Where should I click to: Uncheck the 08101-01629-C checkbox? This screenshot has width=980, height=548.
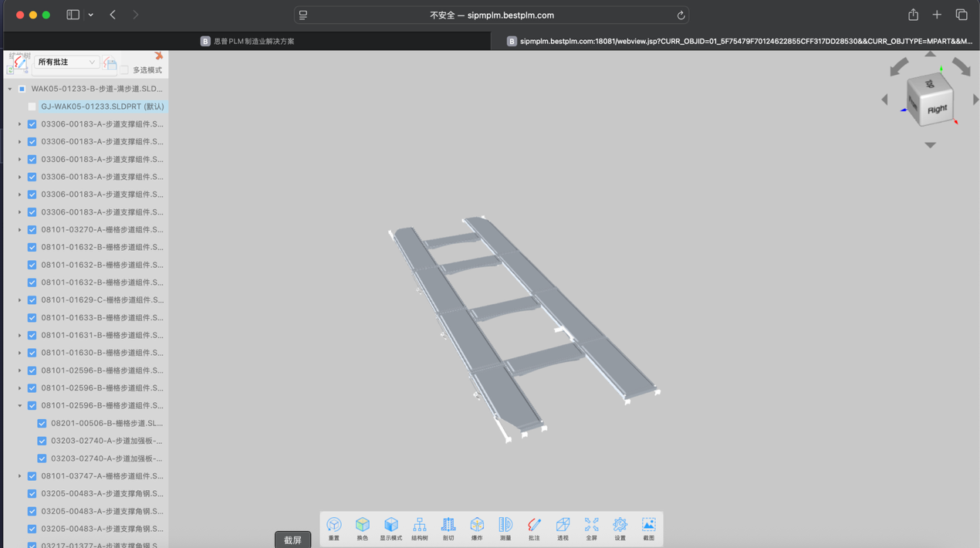click(x=32, y=300)
